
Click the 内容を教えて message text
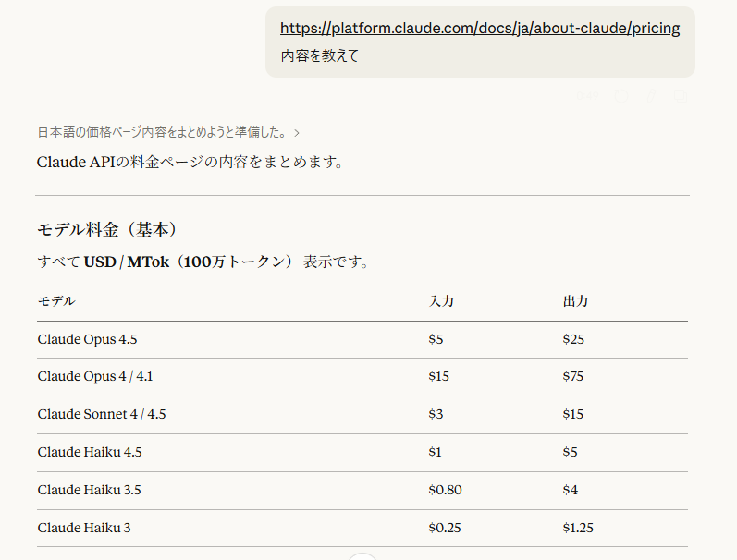(x=320, y=55)
